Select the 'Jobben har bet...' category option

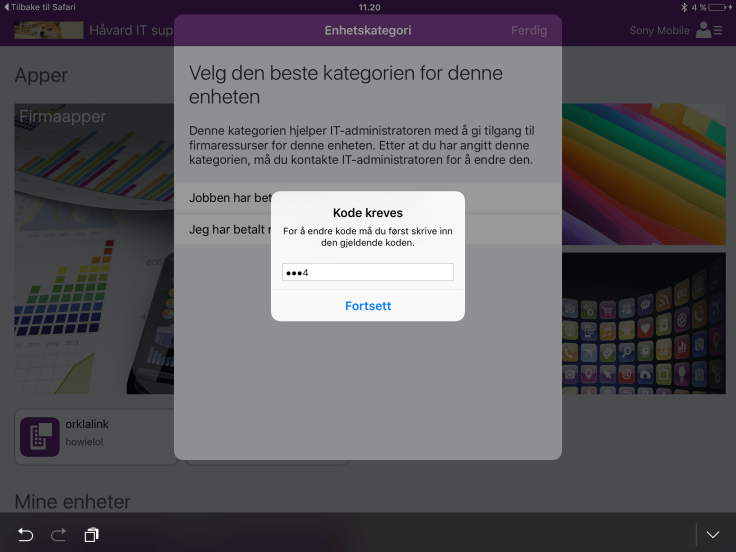(230, 198)
